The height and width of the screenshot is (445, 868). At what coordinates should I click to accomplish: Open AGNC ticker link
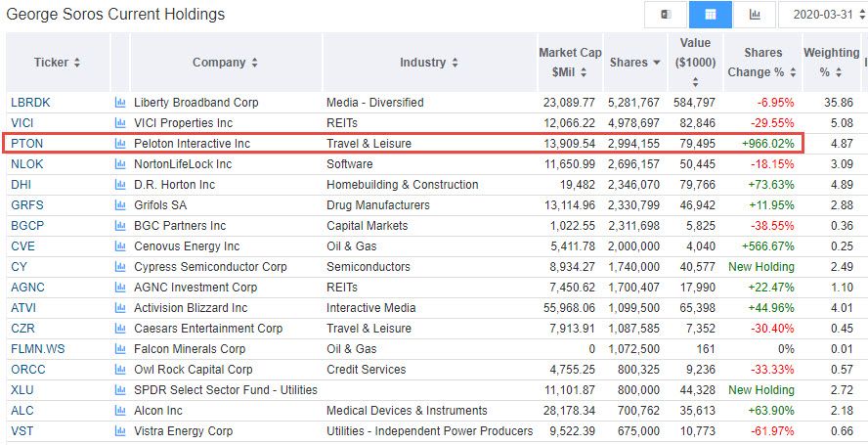[27, 288]
